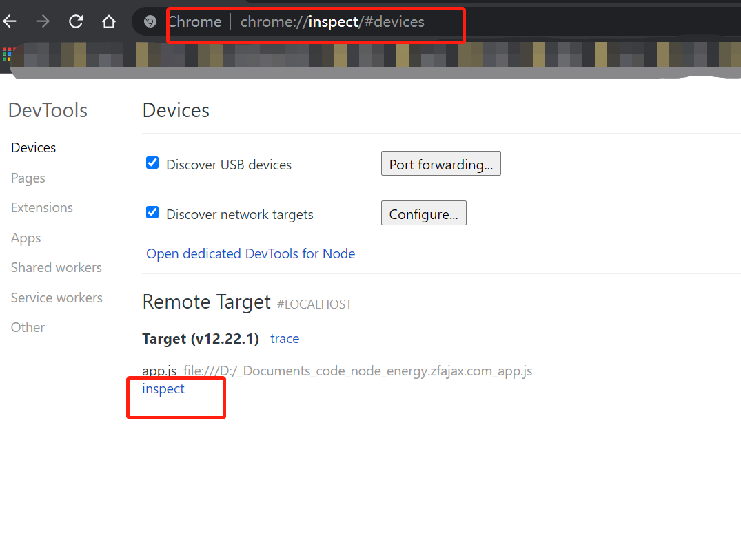This screenshot has height=560, width=741.
Task: Toggle Discover USB devices checkbox
Action: click(x=152, y=163)
